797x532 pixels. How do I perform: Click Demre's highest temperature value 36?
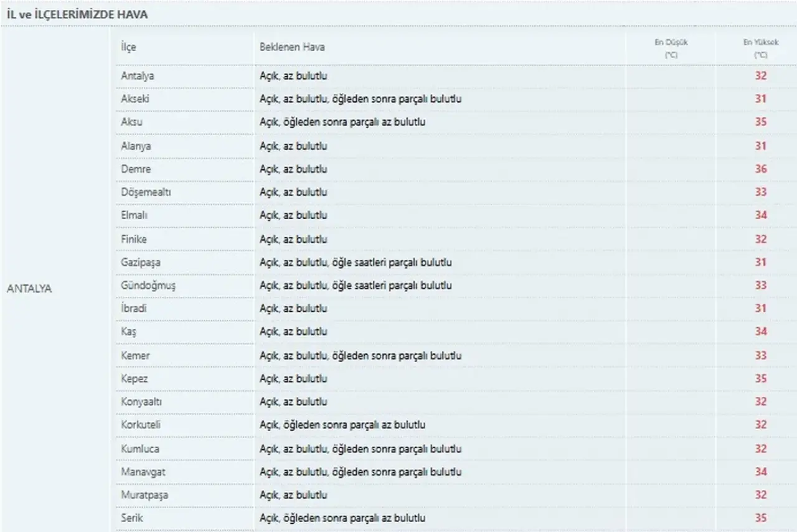[761, 169]
